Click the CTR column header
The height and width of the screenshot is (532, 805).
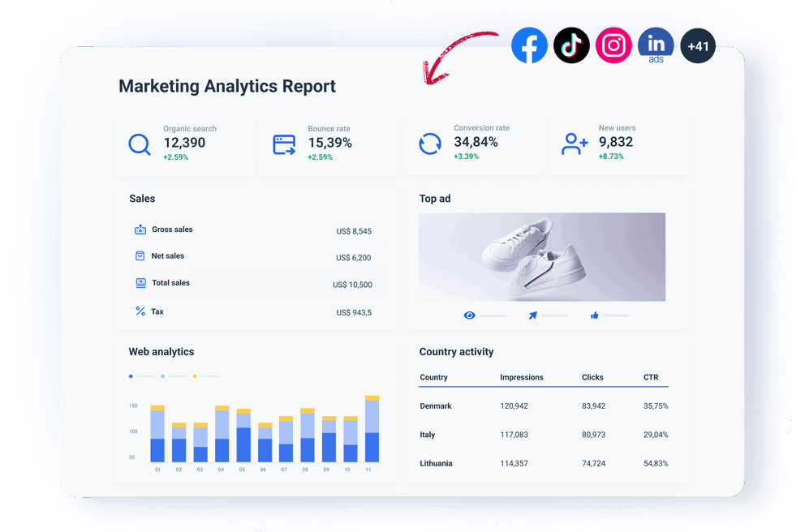[x=652, y=377]
